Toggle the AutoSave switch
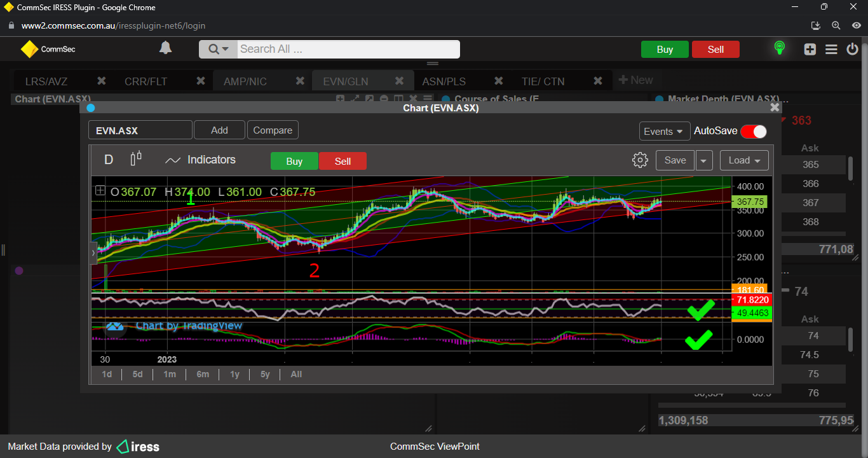The width and height of the screenshot is (868, 458). pos(754,131)
